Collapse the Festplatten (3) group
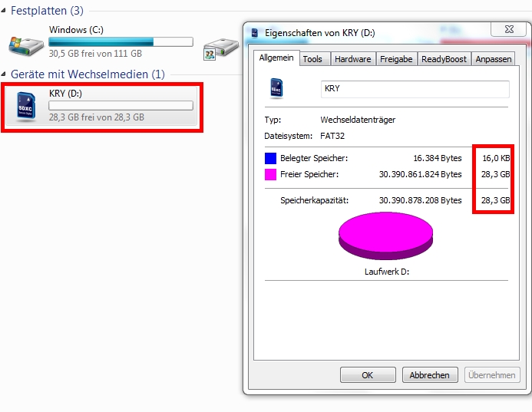The image size is (532, 412). tap(3, 11)
